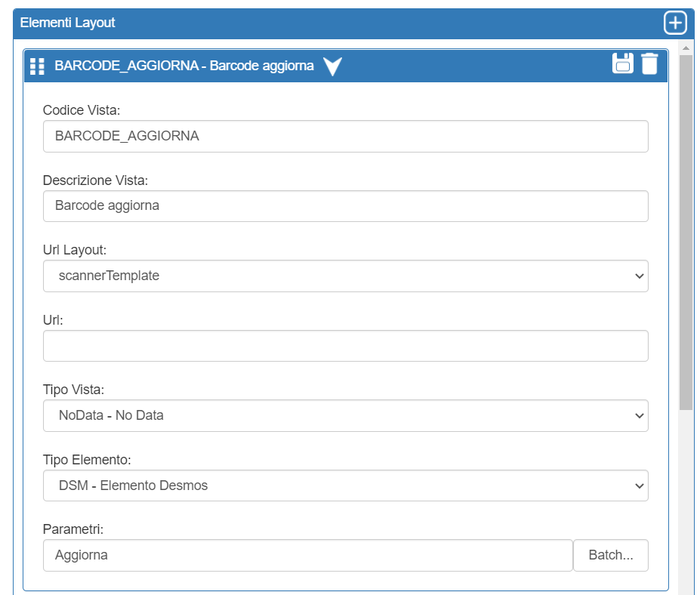Collapse the BARCODE_AGGIORNA panel with chevron arrow
Screen dimensions: 700x595
(332, 66)
